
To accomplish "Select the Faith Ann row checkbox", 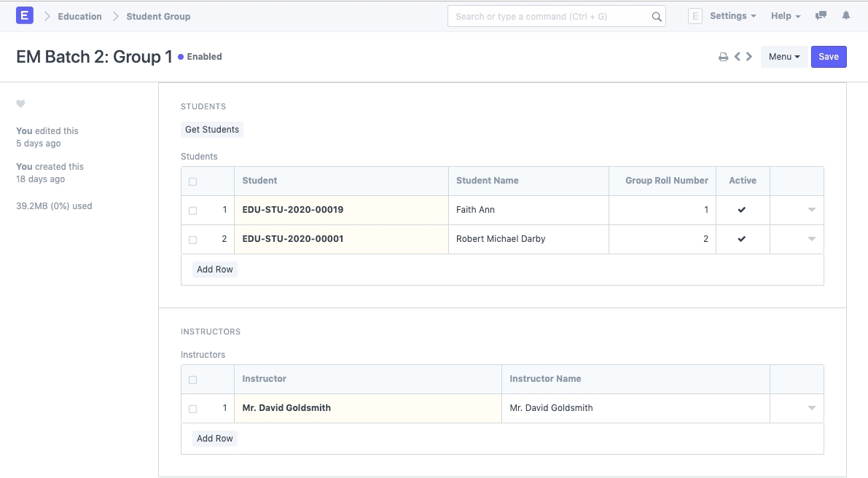I will click(x=193, y=211).
